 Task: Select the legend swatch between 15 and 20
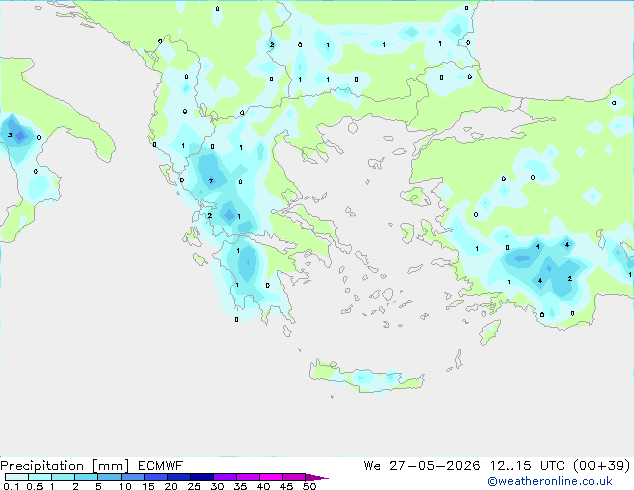point(155,477)
